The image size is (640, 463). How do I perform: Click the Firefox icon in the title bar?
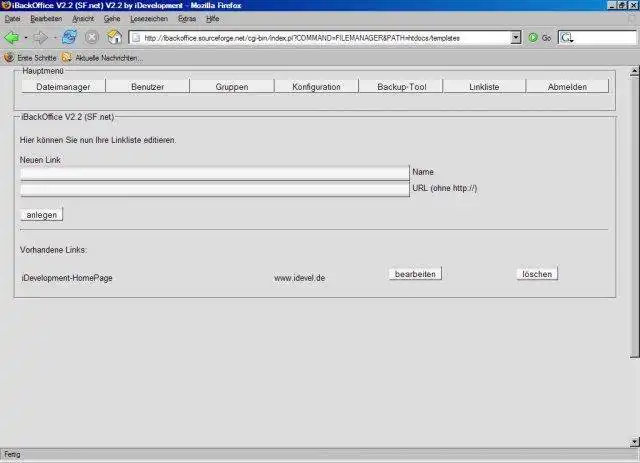6,5
